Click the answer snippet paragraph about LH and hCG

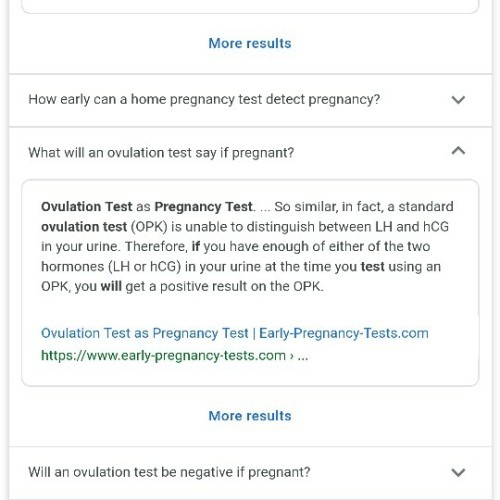tap(247, 246)
